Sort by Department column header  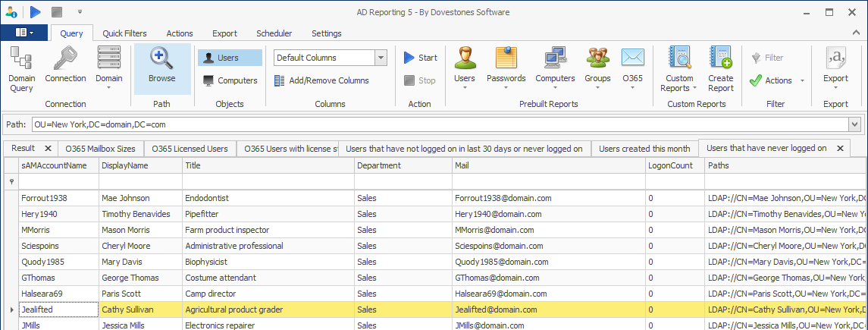tap(403, 165)
